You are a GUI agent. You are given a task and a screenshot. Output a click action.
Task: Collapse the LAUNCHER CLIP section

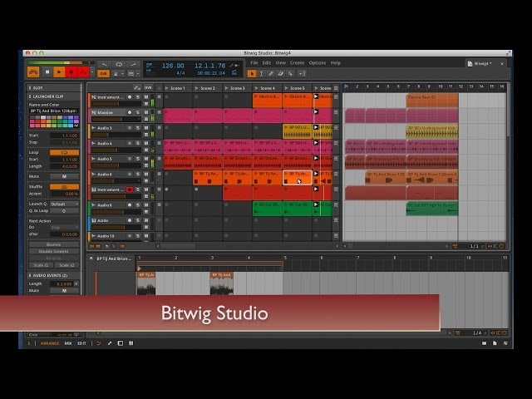(x=30, y=96)
